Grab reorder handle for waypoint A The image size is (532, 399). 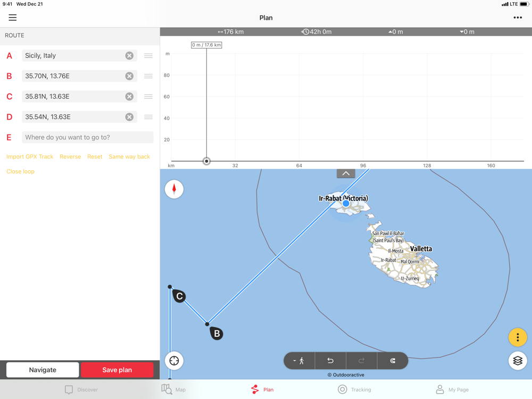[x=148, y=56]
